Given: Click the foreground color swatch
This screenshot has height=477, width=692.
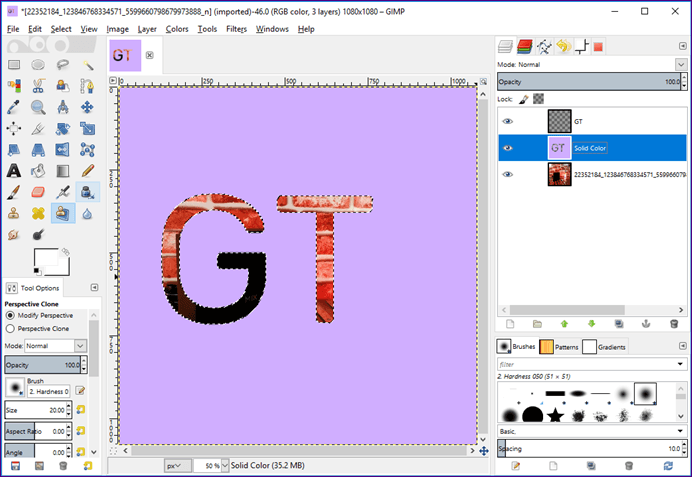Looking at the screenshot, I should click(x=46, y=259).
